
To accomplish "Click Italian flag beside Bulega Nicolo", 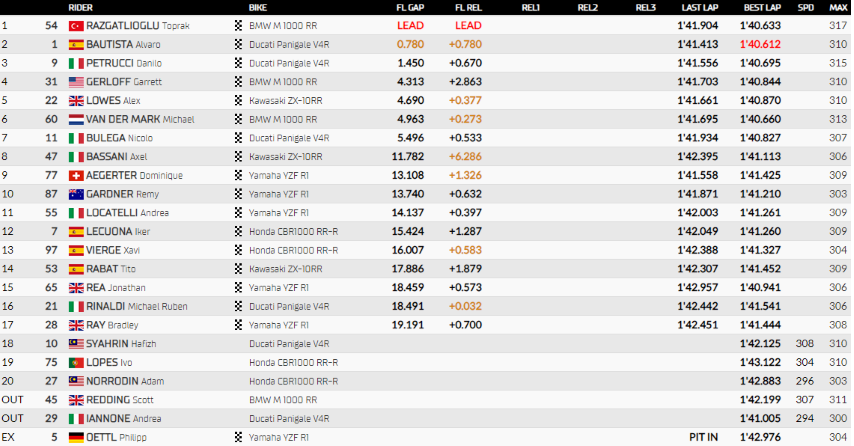I will tap(76, 138).
